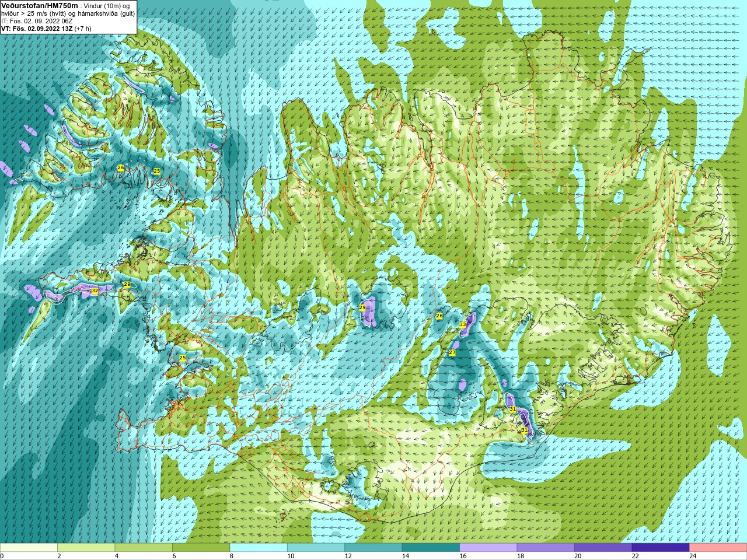747x560 pixels.
Task: Click the legend scale label '22'
Action: click(x=635, y=556)
